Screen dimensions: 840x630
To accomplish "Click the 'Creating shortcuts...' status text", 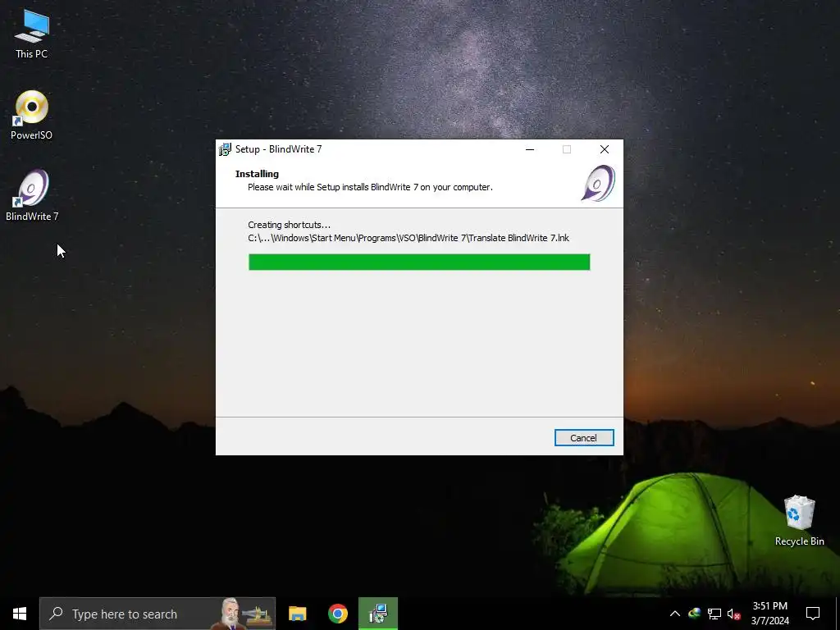I will pyautogui.click(x=290, y=225).
